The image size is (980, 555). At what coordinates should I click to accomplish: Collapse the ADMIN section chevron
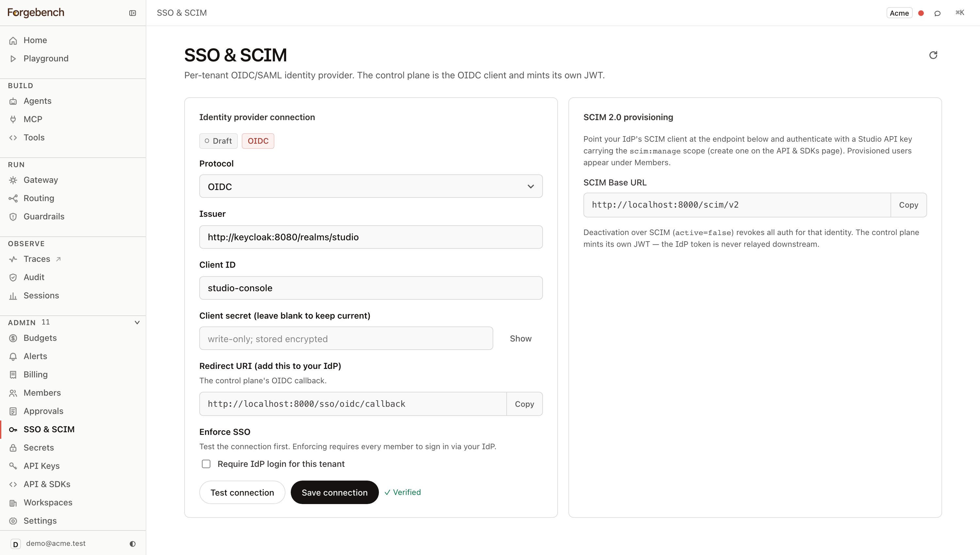click(x=137, y=323)
